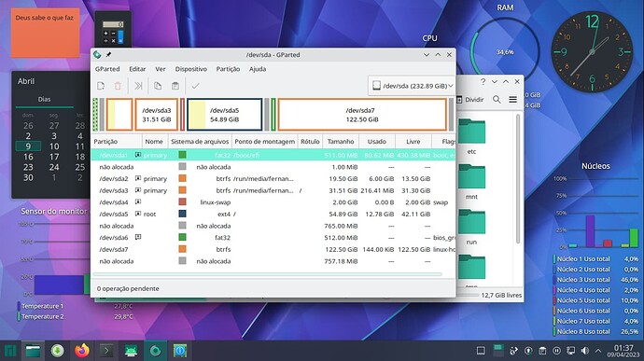Click the mounted key icon beside /dev/sda2
This screenshot has width=644, height=361.
click(138, 178)
